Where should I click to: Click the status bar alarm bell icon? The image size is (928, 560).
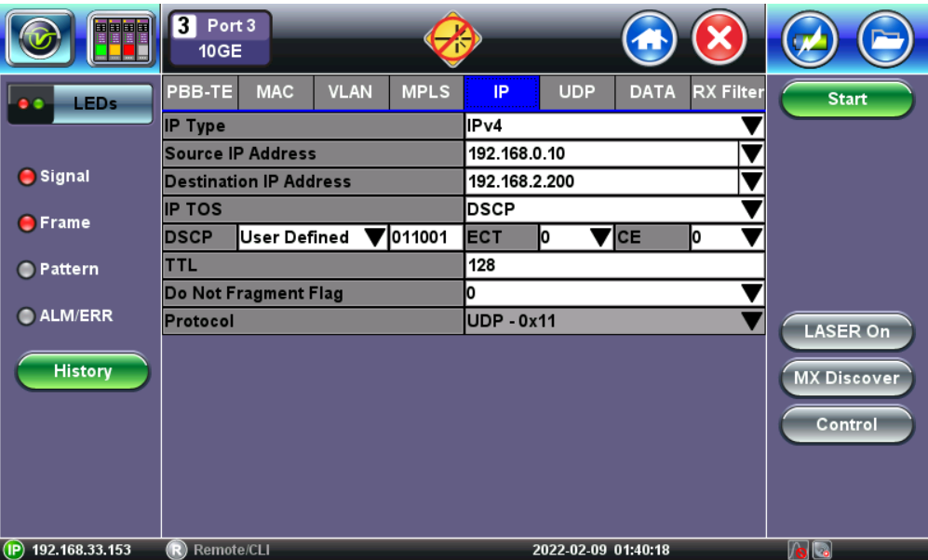(x=797, y=551)
